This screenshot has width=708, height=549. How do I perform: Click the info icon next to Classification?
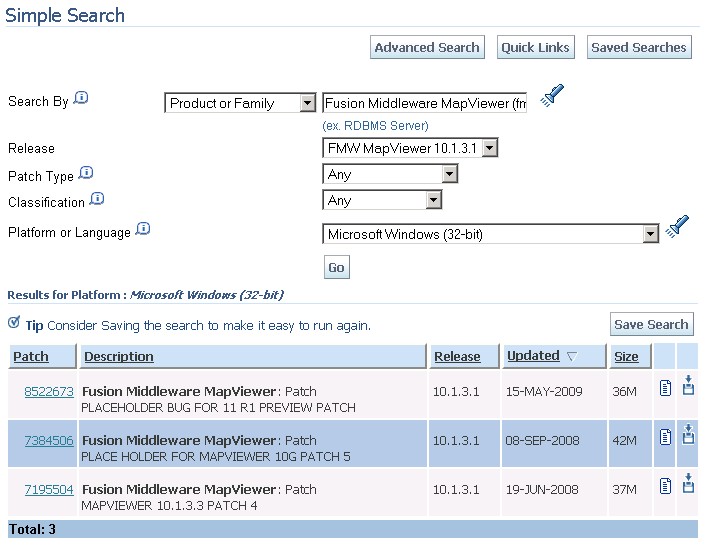(97, 199)
